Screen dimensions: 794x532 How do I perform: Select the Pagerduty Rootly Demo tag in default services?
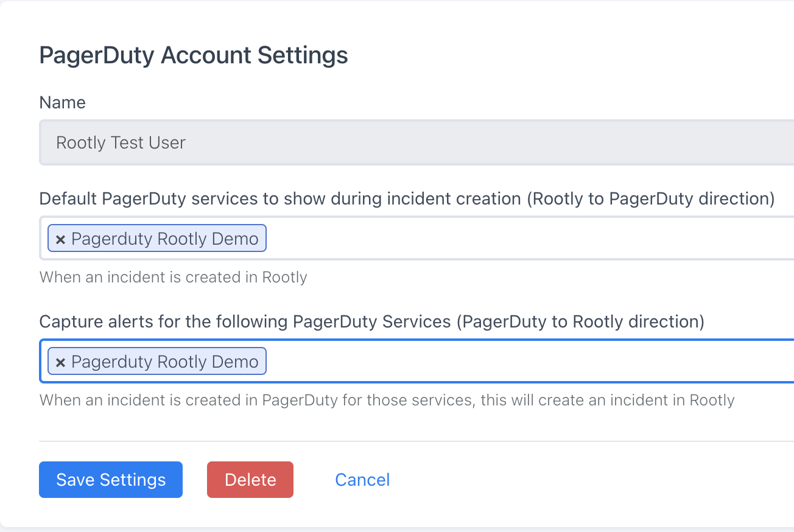[x=164, y=239]
